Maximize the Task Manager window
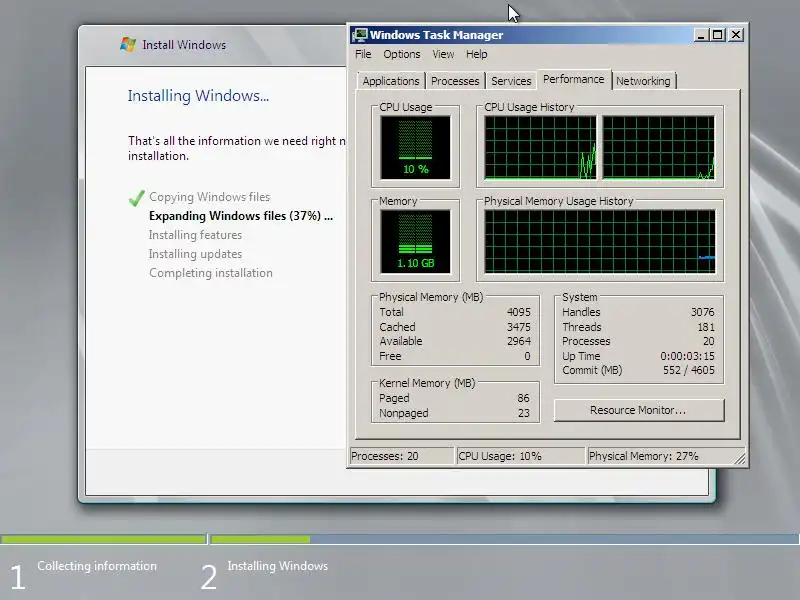The width and height of the screenshot is (800, 600). point(718,35)
